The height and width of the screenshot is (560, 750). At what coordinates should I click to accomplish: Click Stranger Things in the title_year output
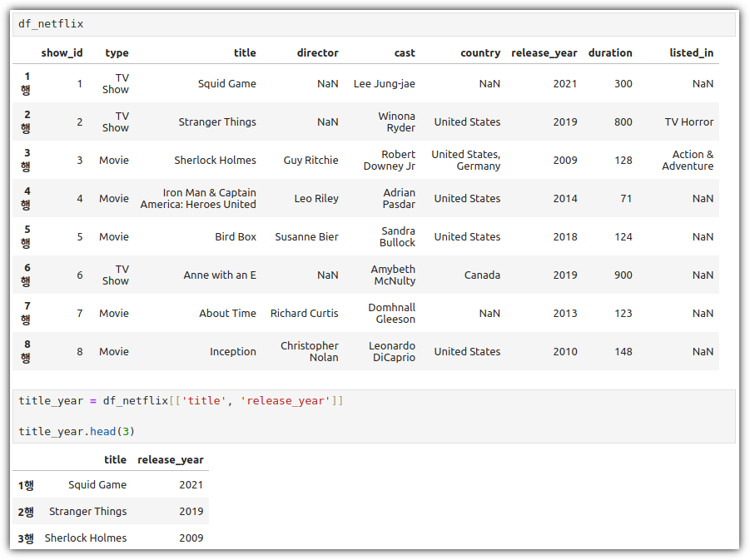point(88,512)
